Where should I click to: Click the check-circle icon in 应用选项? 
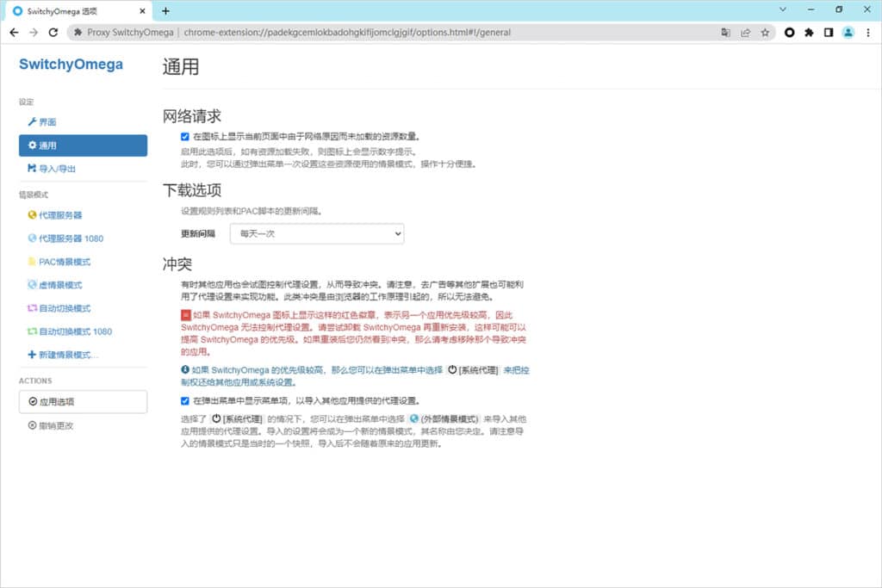point(33,401)
